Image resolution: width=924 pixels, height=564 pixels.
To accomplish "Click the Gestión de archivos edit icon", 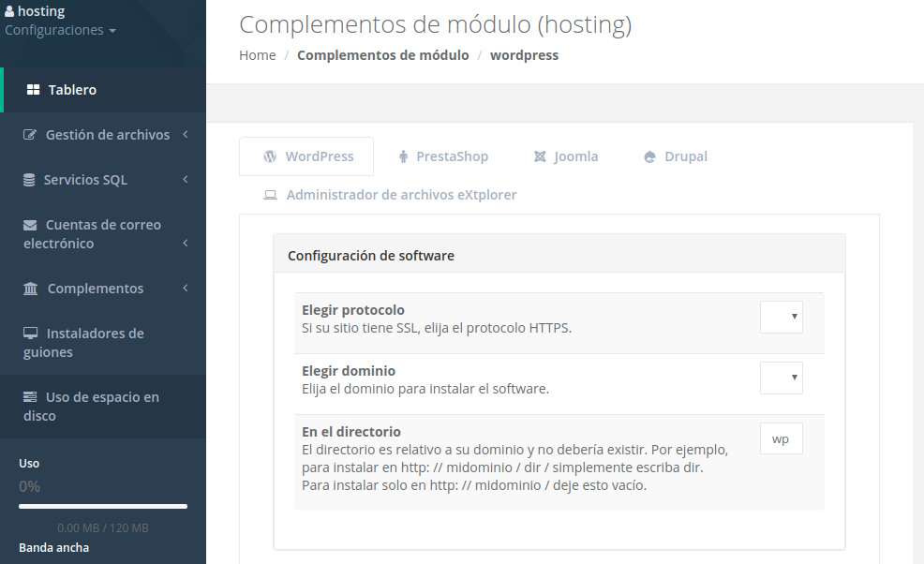I will [x=29, y=135].
